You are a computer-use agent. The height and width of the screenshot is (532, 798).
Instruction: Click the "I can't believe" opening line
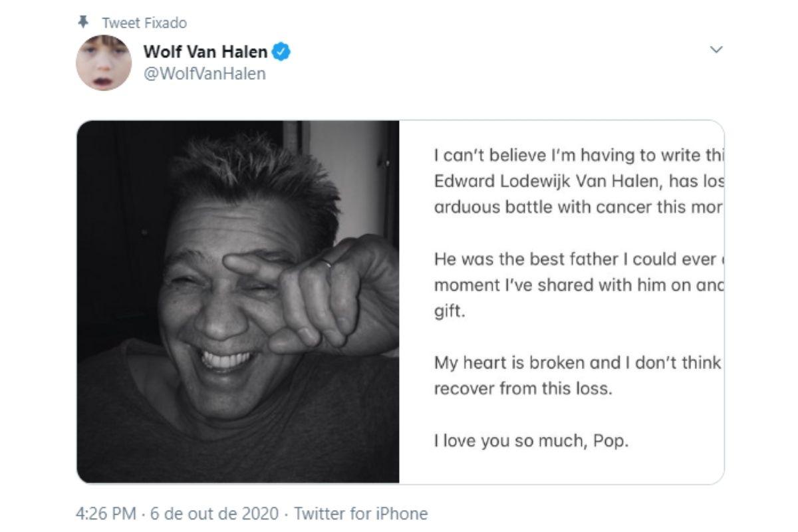point(577,156)
